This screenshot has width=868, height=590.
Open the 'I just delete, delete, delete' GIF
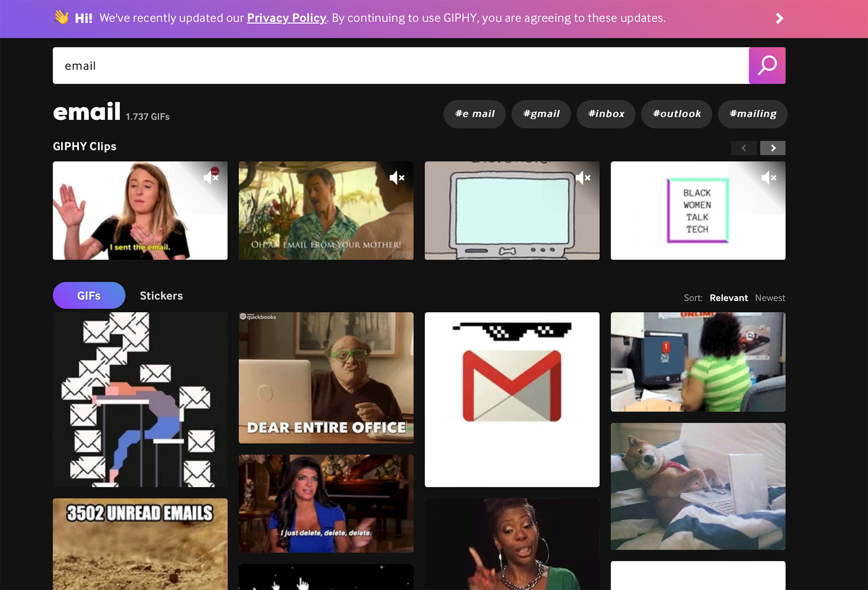click(x=326, y=504)
